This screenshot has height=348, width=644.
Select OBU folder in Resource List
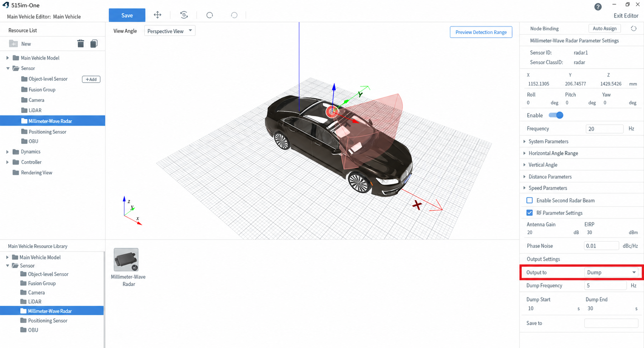33,141
